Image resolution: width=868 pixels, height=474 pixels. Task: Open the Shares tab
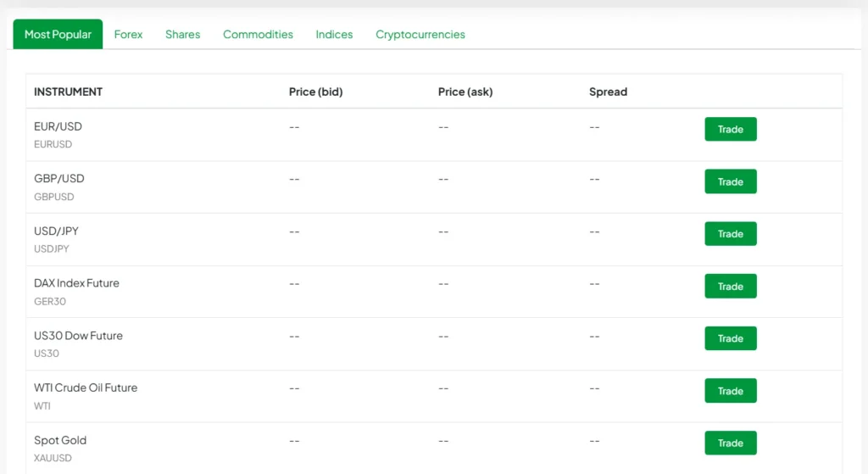click(x=182, y=35)
